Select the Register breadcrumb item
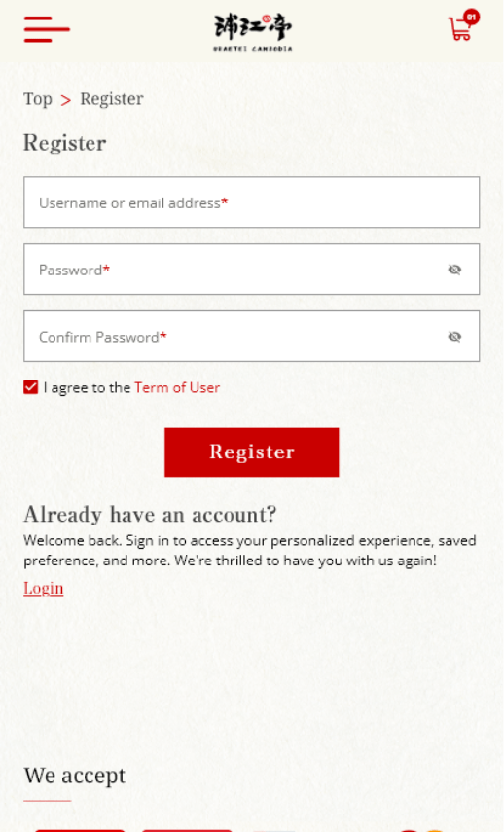 112,99
